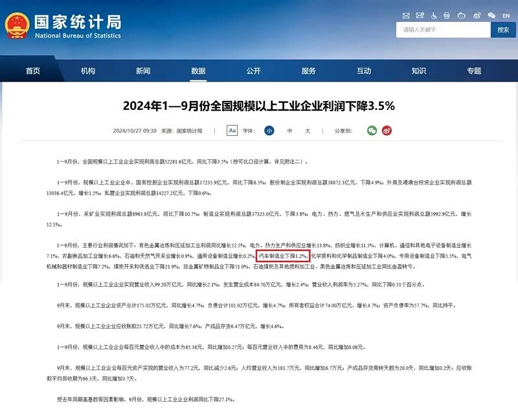Select large font size 大
This screenshot has height=420, width=518.
[x=308, y=131]
